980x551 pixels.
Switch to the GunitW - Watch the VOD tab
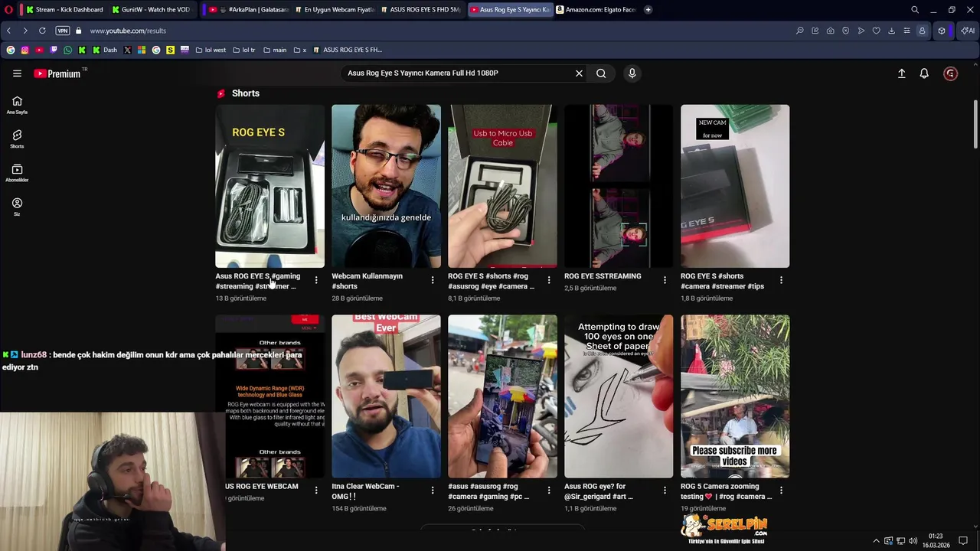point(150,10)
